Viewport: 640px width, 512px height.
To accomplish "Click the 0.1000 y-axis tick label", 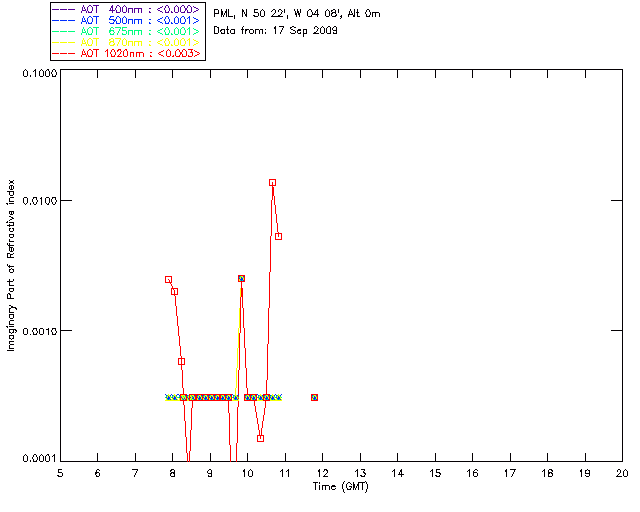I will pyautogui.click(x=39, y=73).
